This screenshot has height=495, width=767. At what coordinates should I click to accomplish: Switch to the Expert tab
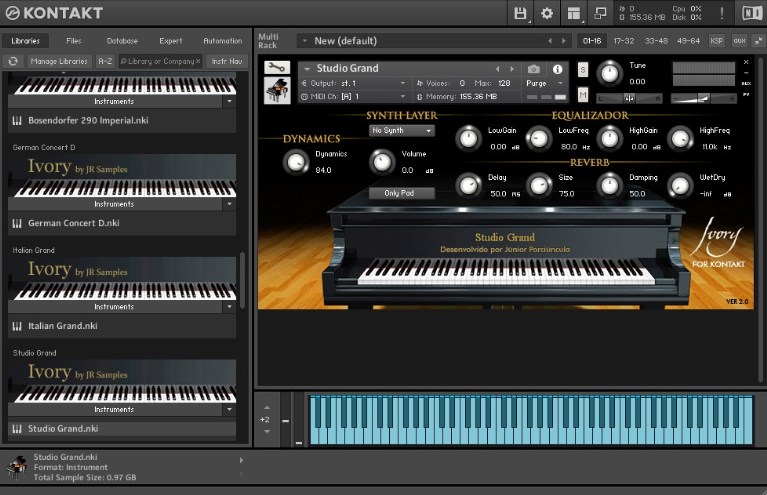(171, 41)
